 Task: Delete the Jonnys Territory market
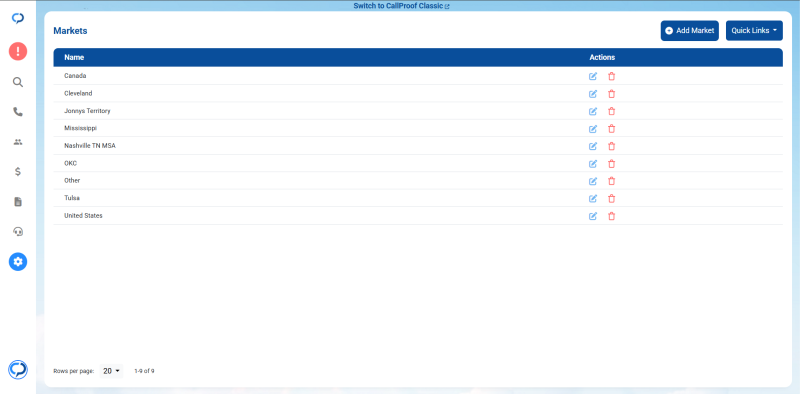click(x=612, y=111)
